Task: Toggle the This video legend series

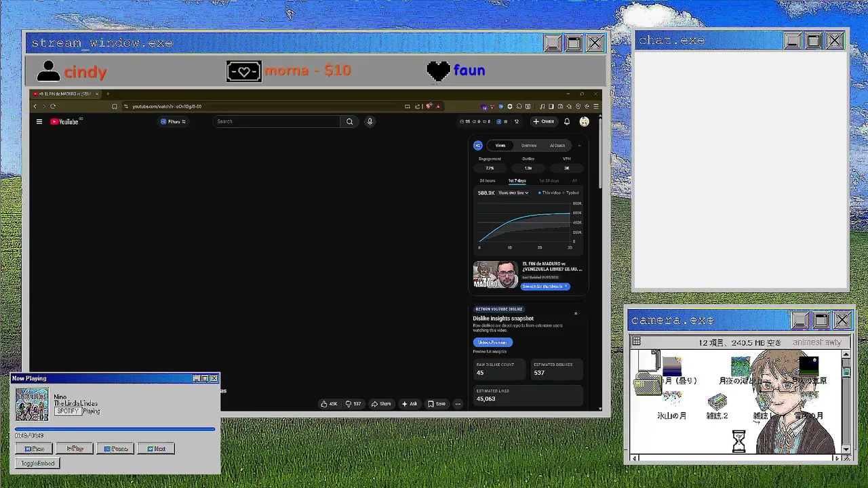Action: click(x=550, y=192)
